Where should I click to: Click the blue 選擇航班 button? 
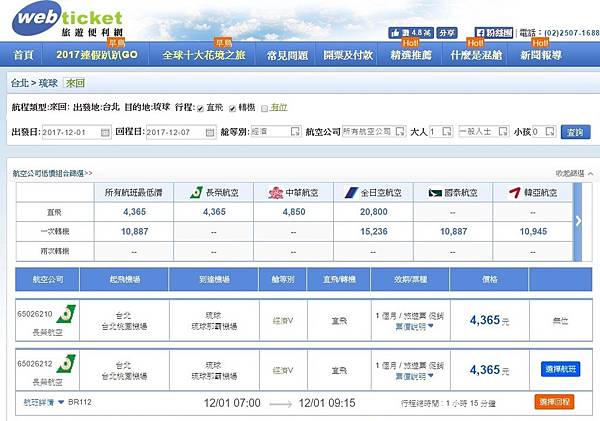pos(560,369)
